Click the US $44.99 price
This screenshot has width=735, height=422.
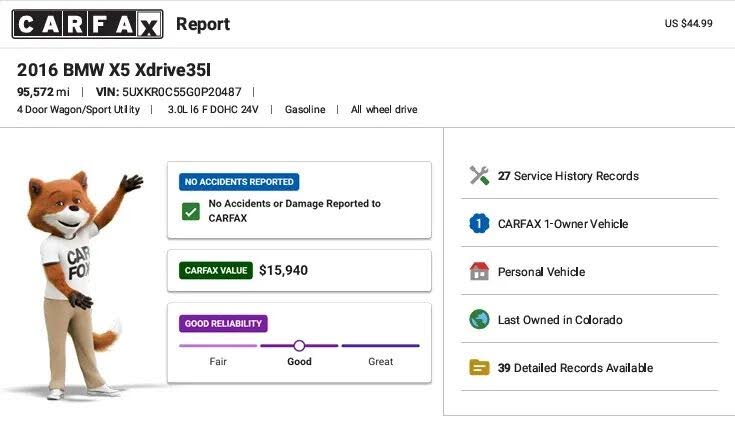689,23
